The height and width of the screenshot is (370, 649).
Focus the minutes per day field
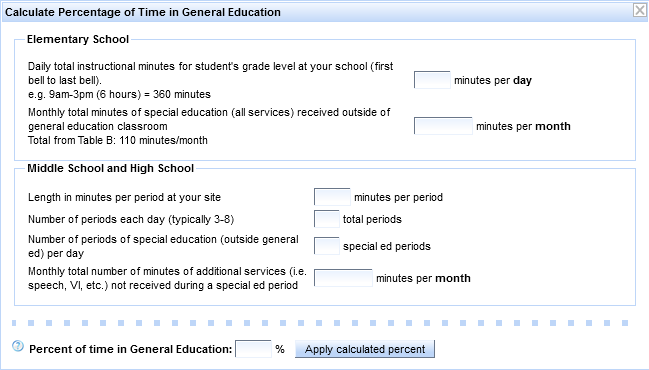coord(432,80)
